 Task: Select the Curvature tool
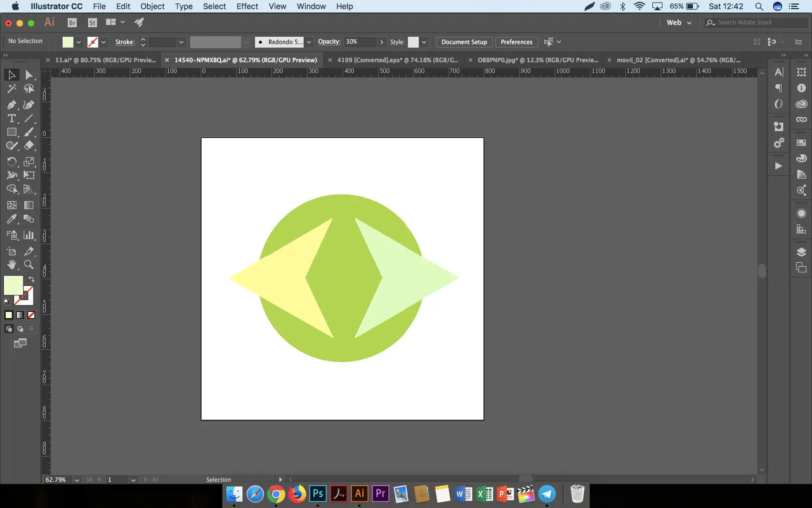point(29,104)
